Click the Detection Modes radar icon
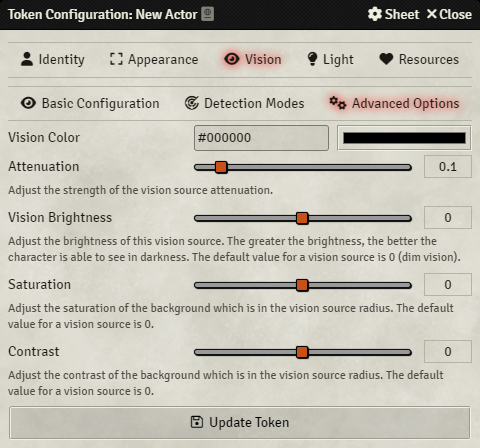The height and width of the screenshot is (448, 480). (x=192, y=103)
